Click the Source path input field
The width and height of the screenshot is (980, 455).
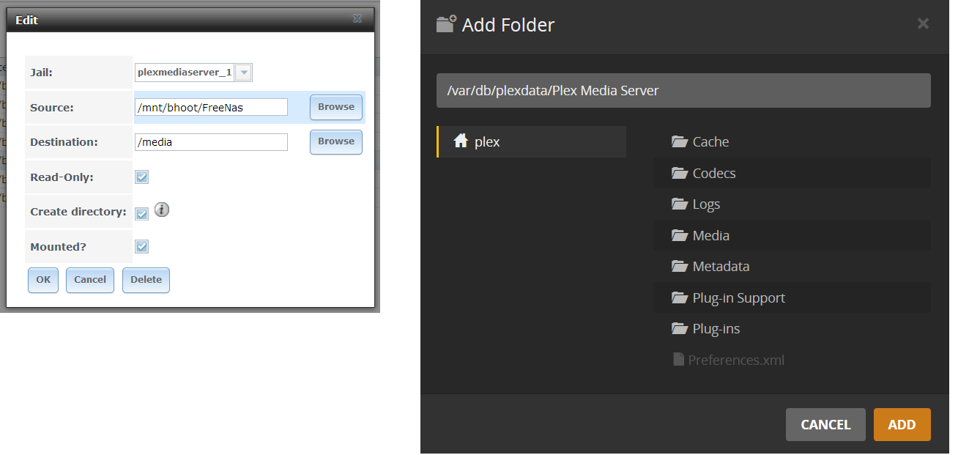[211, 107]
